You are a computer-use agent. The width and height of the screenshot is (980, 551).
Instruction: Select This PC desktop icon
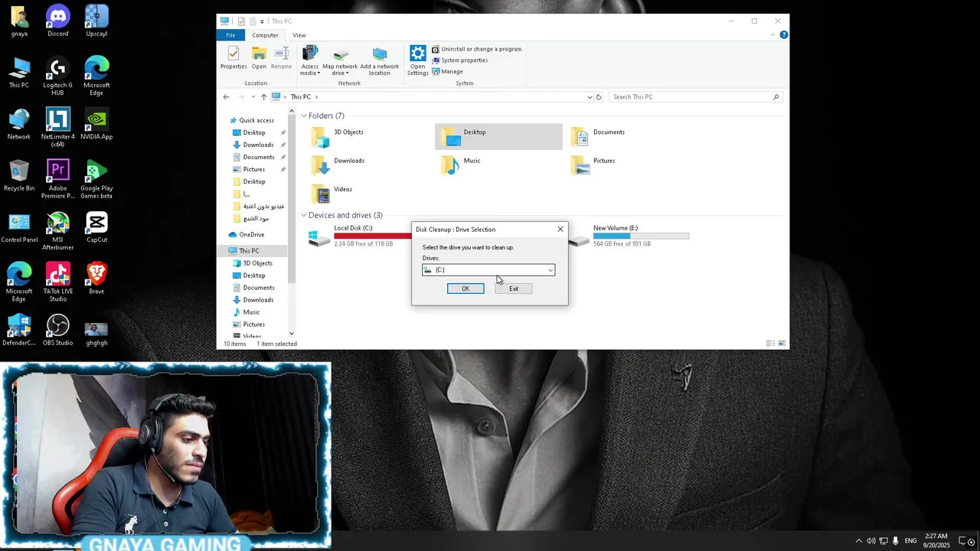coord(19,72)
